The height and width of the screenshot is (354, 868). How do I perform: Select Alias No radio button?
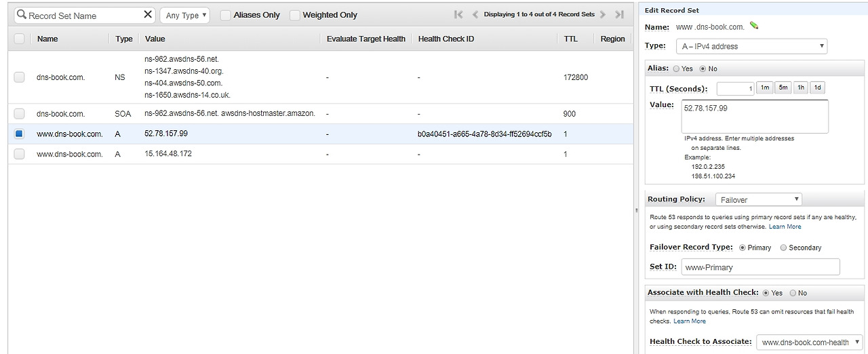(x=703, y=68)
